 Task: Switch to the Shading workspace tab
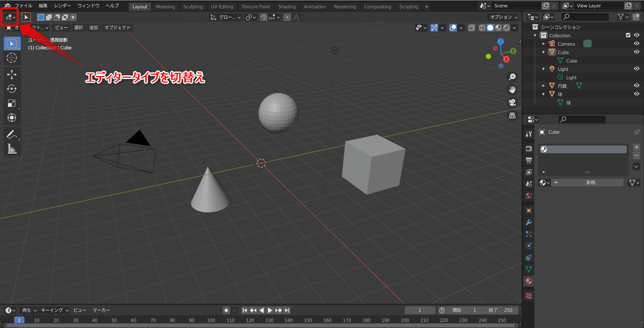287,7
